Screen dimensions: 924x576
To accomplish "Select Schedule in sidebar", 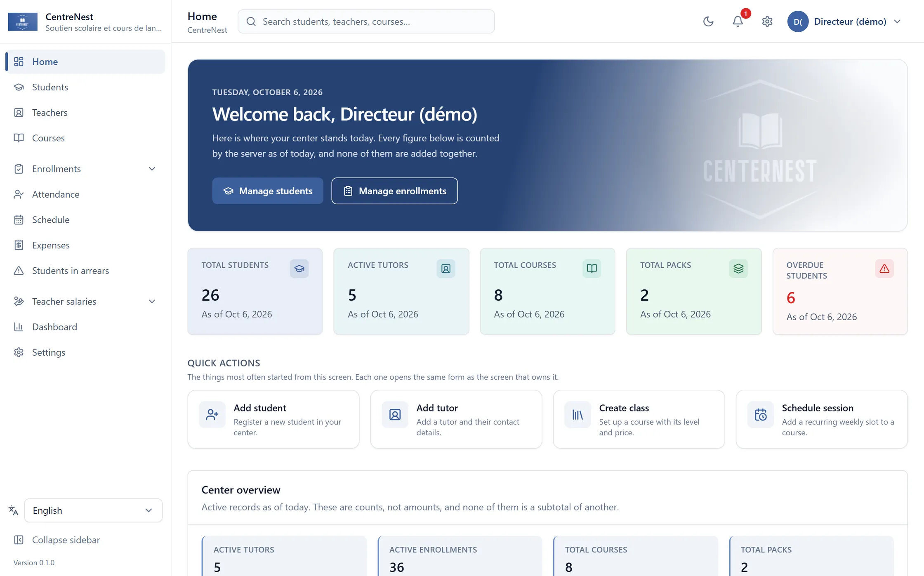I will (x=85, y=220).
